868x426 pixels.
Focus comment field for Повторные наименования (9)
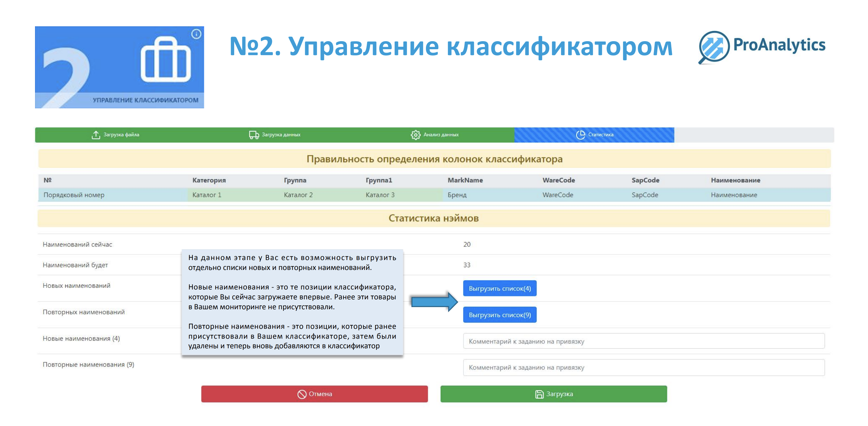click(644, 367)
